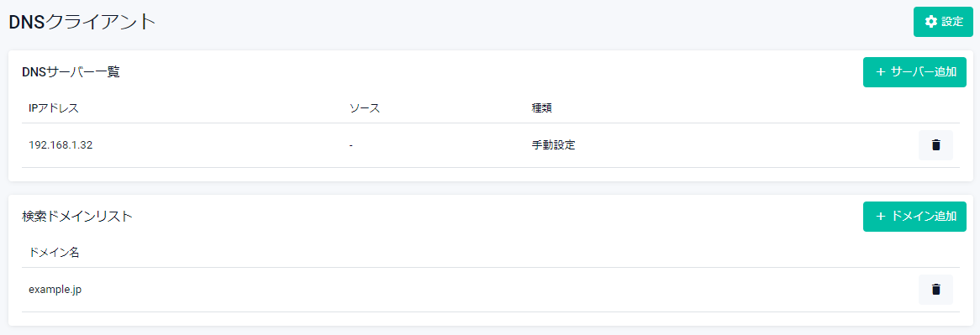This screenshot has width=980, height=335.
Task: Remove example.jp using its trash icon
Action: (x=935, y=290)
